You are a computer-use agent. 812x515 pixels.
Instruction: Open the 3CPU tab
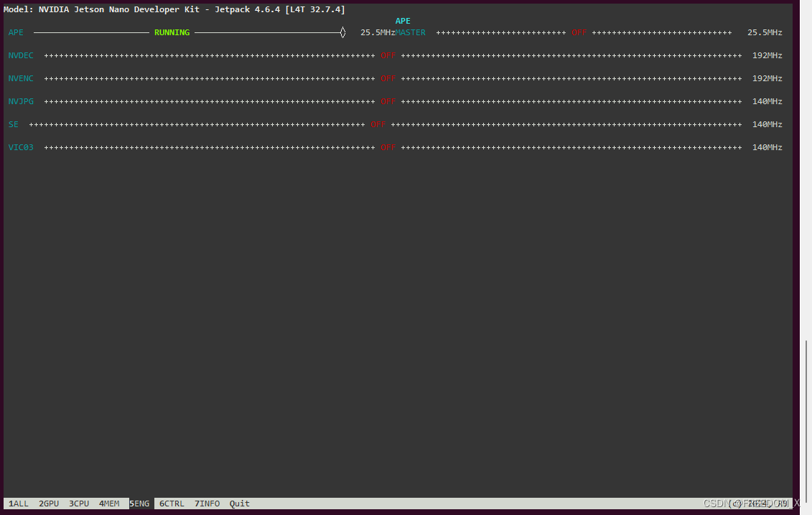[x=79, y=504]
